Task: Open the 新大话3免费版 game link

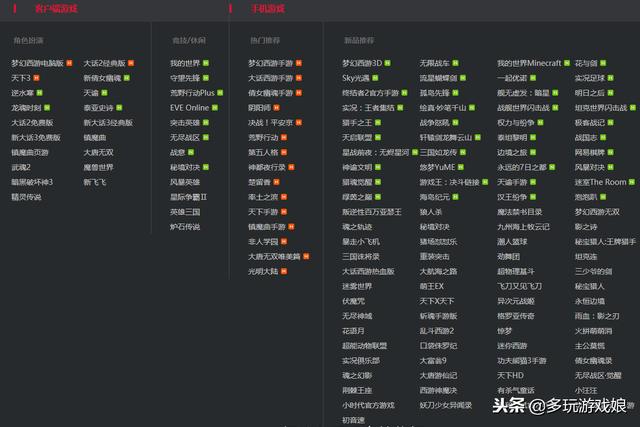Action: tap(36, 138)
